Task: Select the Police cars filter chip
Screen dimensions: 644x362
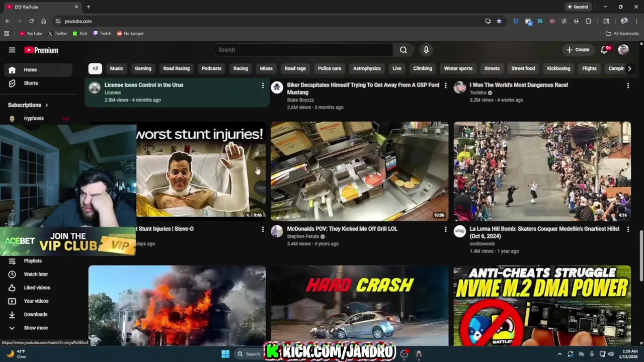Action: click(330, 68)
